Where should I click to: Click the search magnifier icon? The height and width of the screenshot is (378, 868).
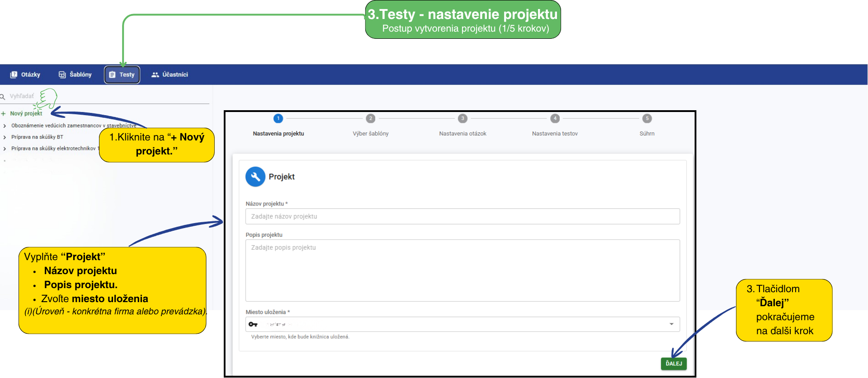[3, 97]
